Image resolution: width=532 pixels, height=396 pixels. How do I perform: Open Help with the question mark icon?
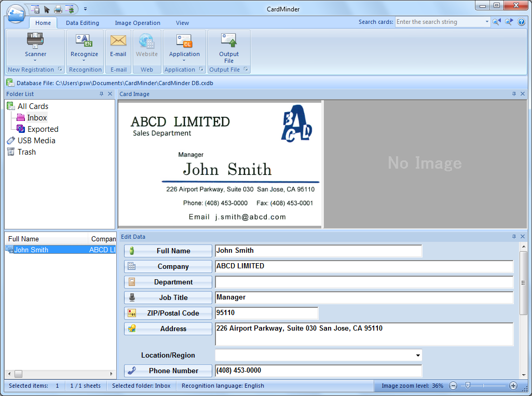coord(521,22)
